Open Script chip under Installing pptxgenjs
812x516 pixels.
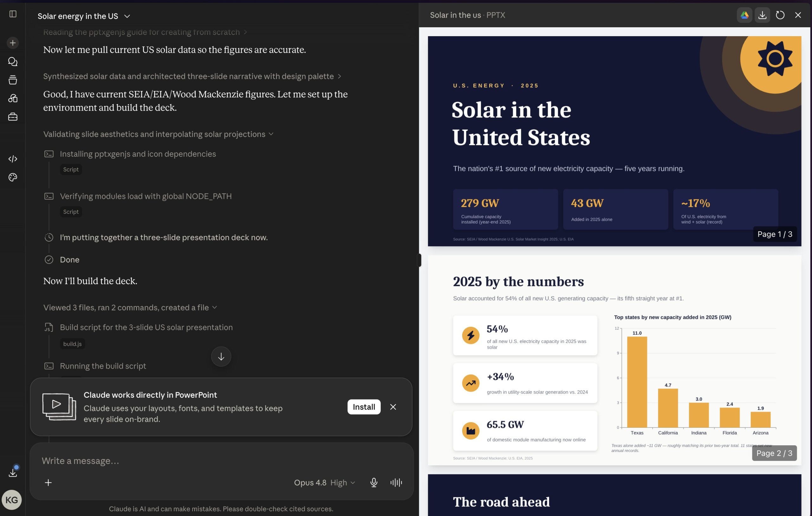click(71, 170)
